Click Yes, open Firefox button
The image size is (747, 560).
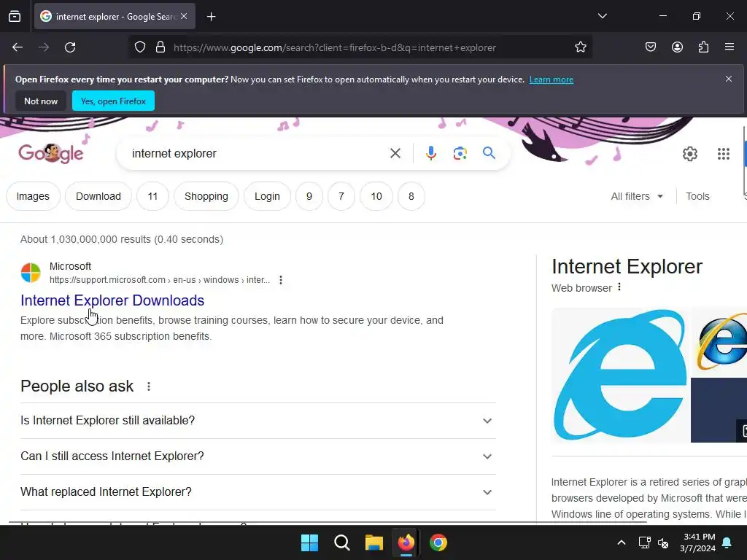coord(113,101)
